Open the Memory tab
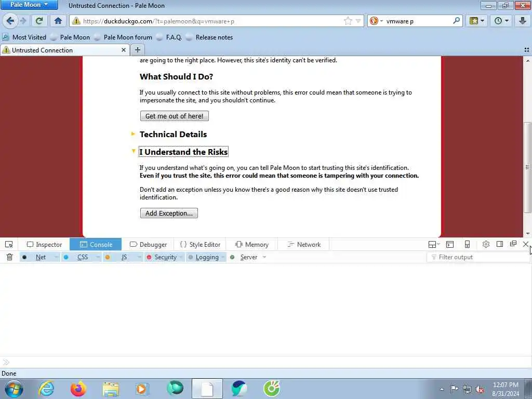 pos(252,244)
